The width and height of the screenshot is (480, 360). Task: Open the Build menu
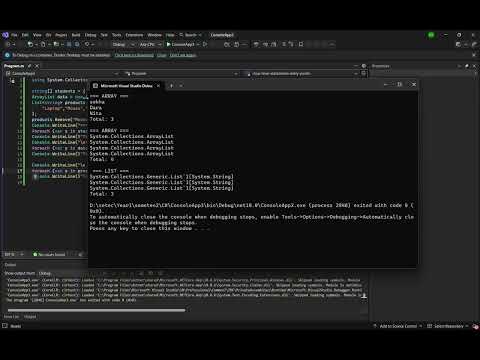coord(76,35)
